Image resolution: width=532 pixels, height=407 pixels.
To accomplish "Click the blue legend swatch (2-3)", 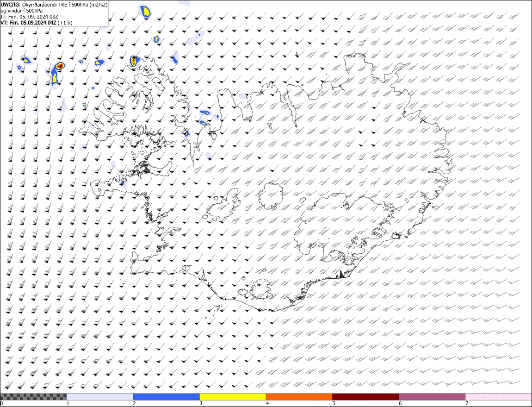I will tap(166, 397).
